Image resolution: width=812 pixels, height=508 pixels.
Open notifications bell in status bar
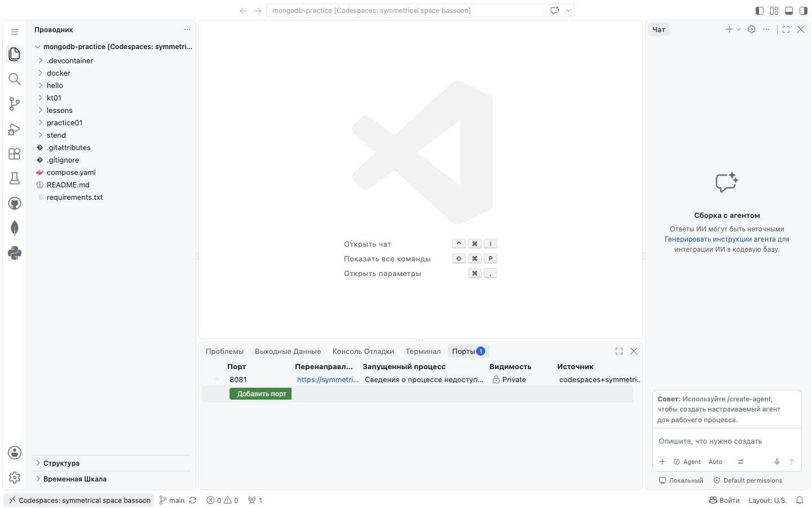800,500
